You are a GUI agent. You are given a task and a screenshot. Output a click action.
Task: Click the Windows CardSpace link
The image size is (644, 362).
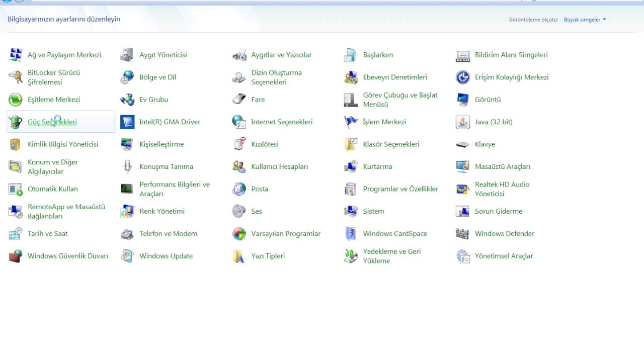point(395,234)
